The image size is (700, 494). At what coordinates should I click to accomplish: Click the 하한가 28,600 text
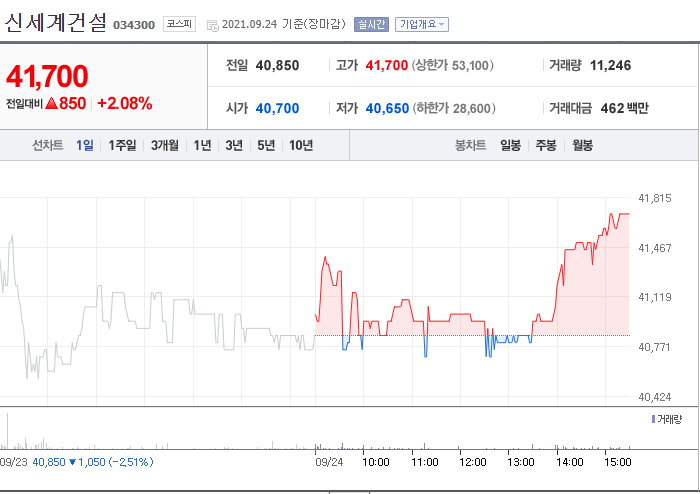454,108
